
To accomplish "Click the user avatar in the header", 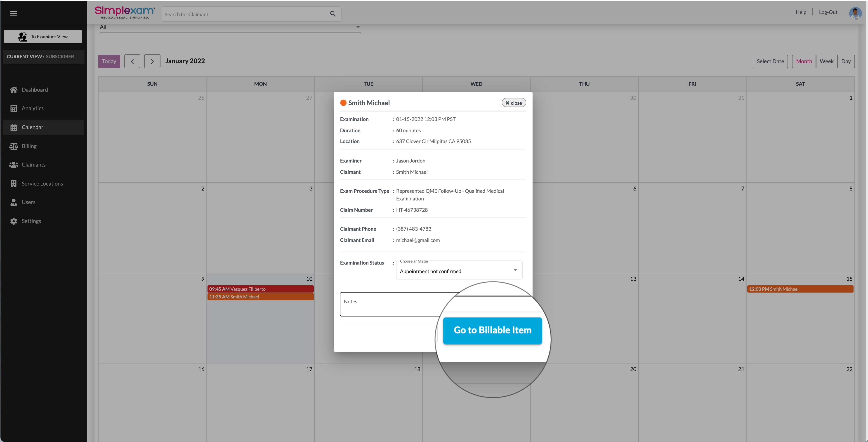I will (855, 13).
